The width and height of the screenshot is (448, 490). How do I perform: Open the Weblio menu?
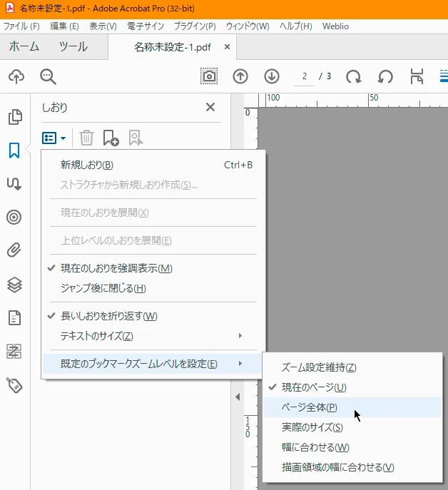(335, 26)
